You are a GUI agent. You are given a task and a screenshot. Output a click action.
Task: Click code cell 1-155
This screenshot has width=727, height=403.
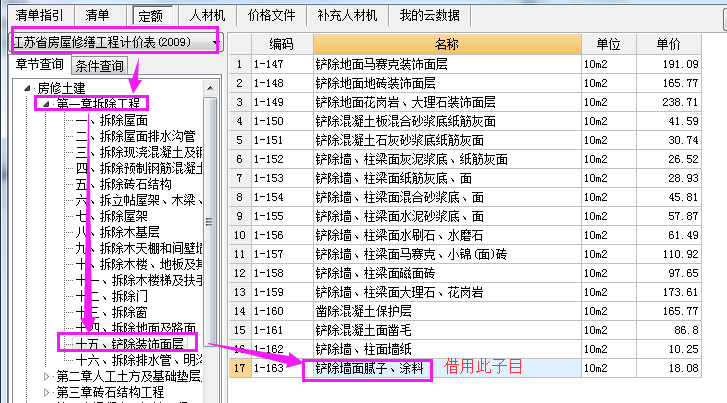281,216
